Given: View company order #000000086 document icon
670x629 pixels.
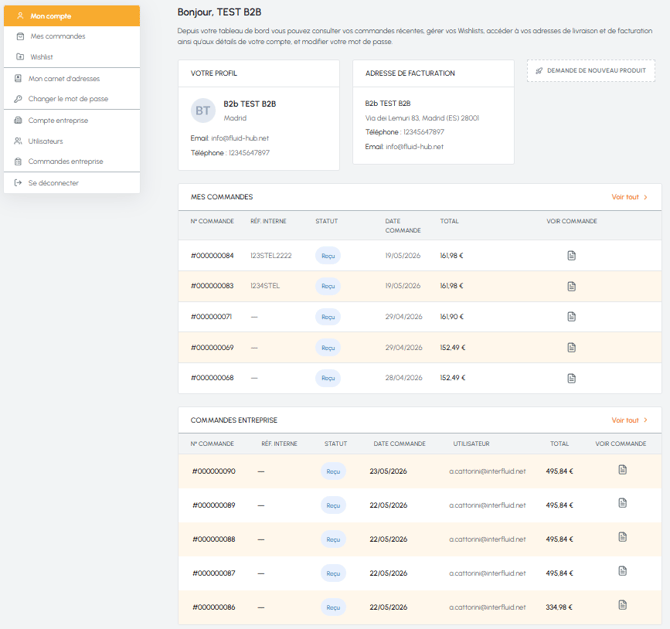Looking at the screenshot, I should tap(623, 605).
